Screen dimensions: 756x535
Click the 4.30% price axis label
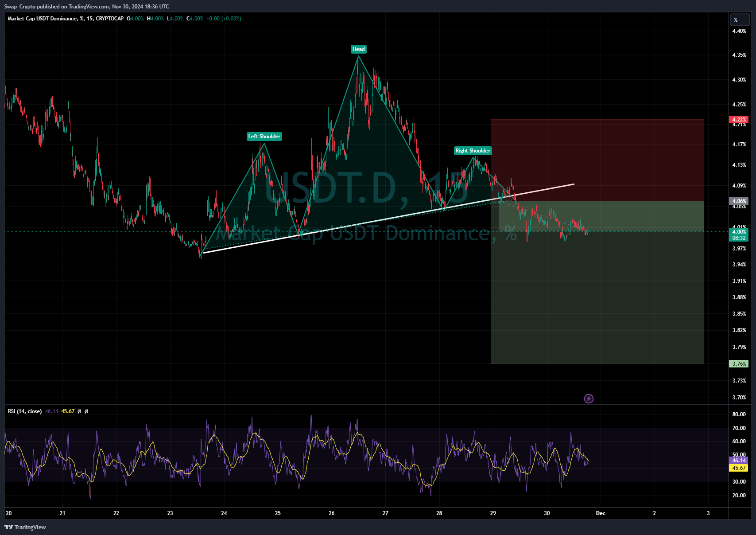[x=739, y=80]
